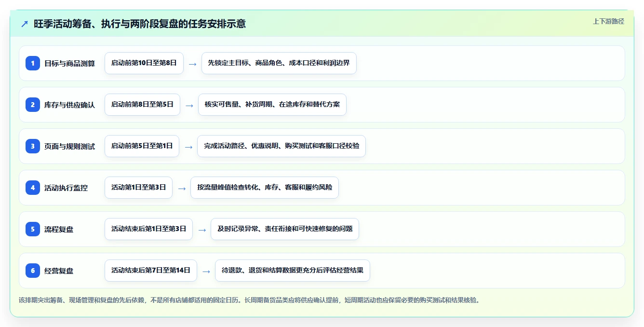Click the 上下游路径 label
Viewport: 644px width, 327px height.
tap(608, 21)
